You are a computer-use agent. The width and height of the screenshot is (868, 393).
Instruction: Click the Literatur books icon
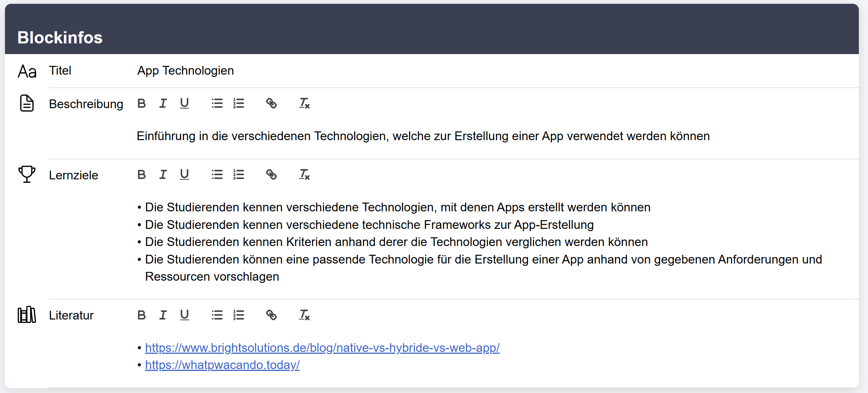27,315
